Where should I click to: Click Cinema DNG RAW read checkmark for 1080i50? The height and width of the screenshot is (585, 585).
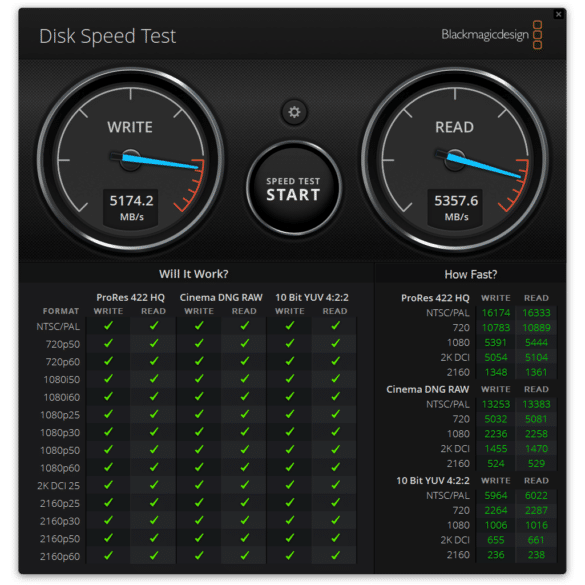pyautogui.click(x=245, y=379)
